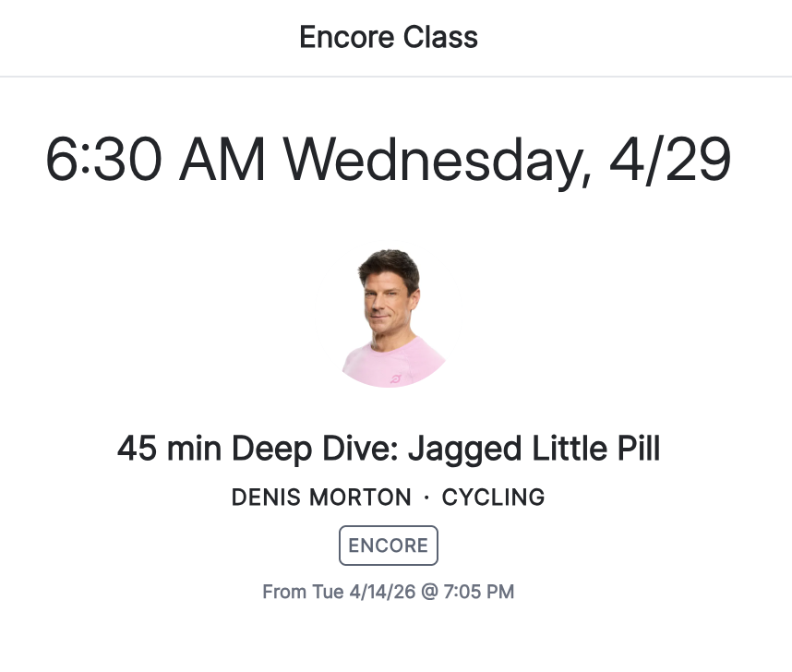Viewport: 792px width, 672px height.
Task: Click the 45 min duration text
Action: point(170,450)
